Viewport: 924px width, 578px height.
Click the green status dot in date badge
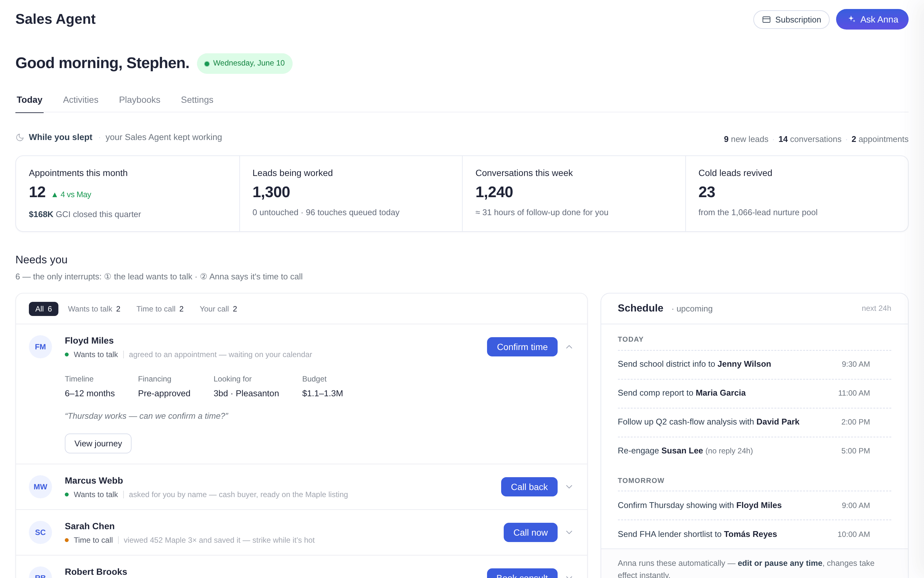[207, 64]
